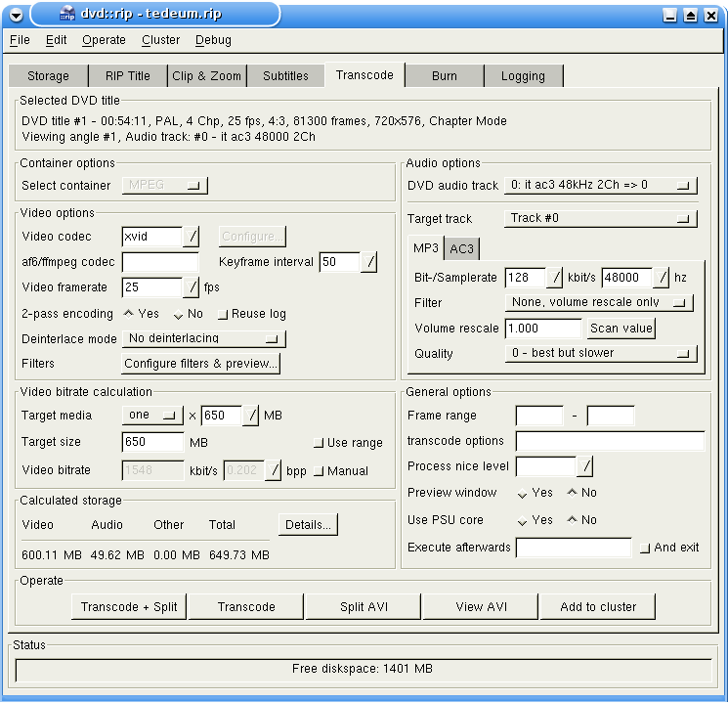Enable the Reuse log checkbox
The image size is (728, 703).
click(223, 314)
